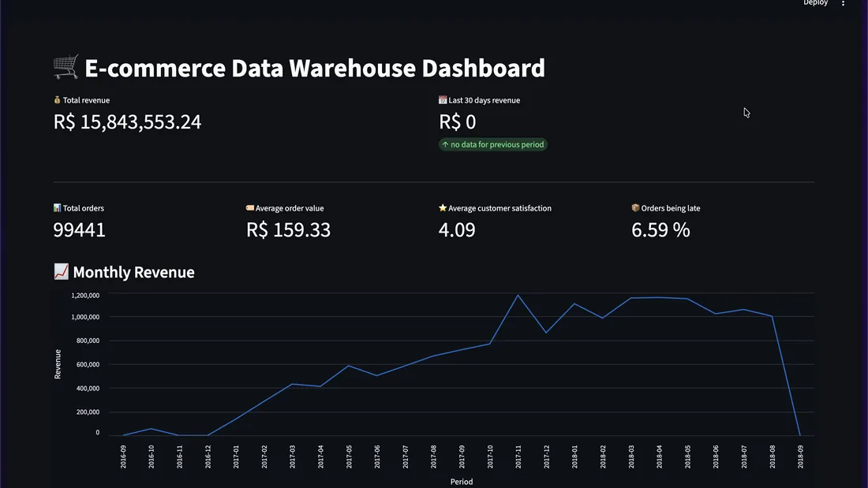This screenshot has width=868, height=488.
Task: Click the bar chart icon beside Total orders
Action: pos(57,207)
